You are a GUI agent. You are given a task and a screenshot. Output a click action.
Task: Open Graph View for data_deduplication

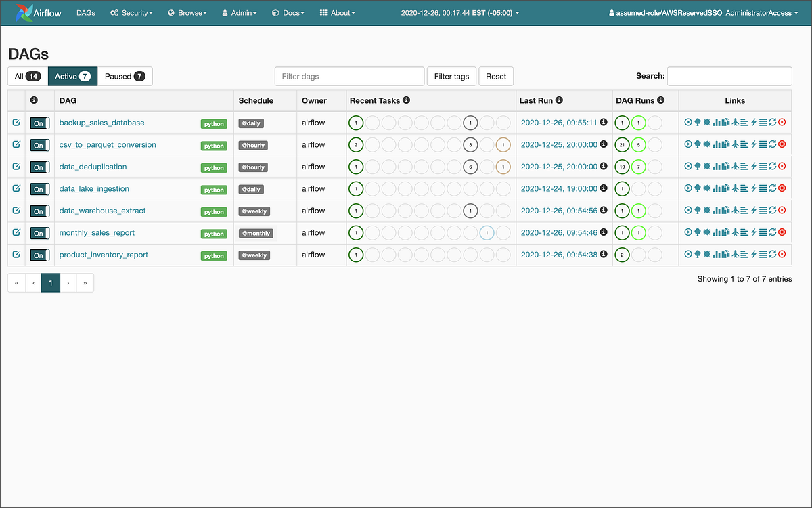[x=706, y=167]
